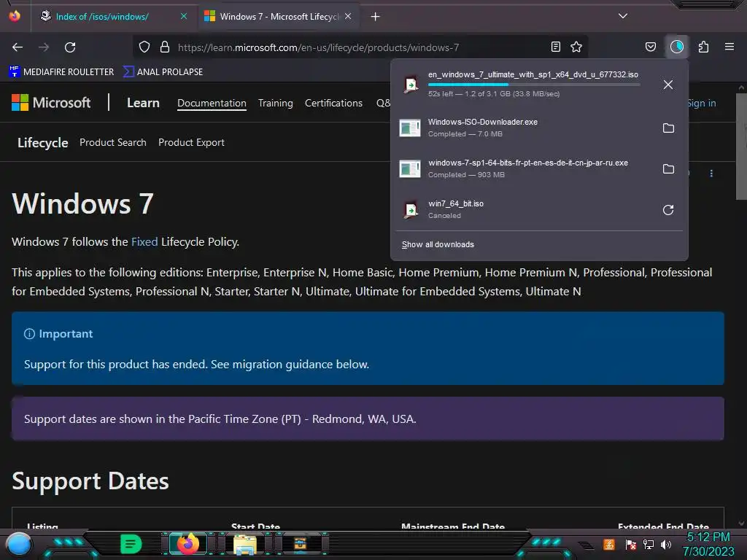
Task: Toggle reader view icon in address bar
Action: pos(555,47)
